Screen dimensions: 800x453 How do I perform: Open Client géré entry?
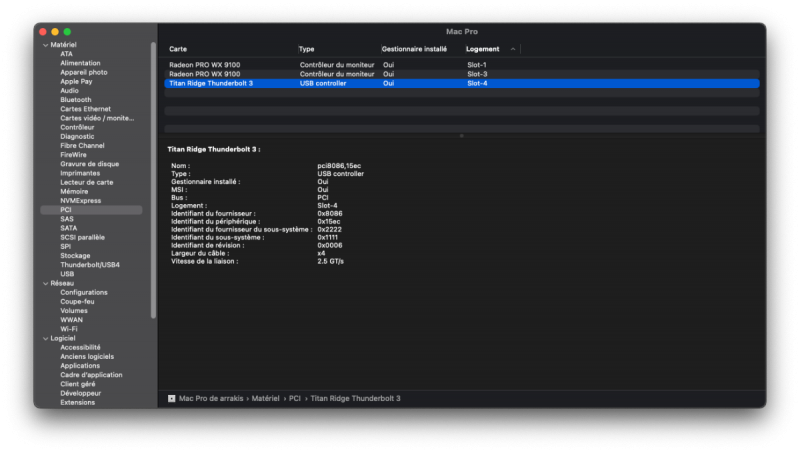[78, 385]
